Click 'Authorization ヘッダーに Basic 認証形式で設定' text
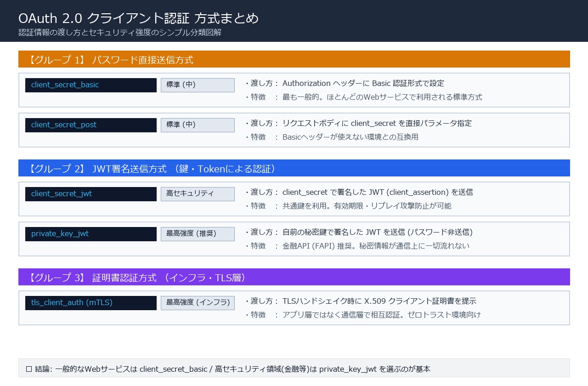This screenshot has width=588, height=386. click(x=363, y=83)
